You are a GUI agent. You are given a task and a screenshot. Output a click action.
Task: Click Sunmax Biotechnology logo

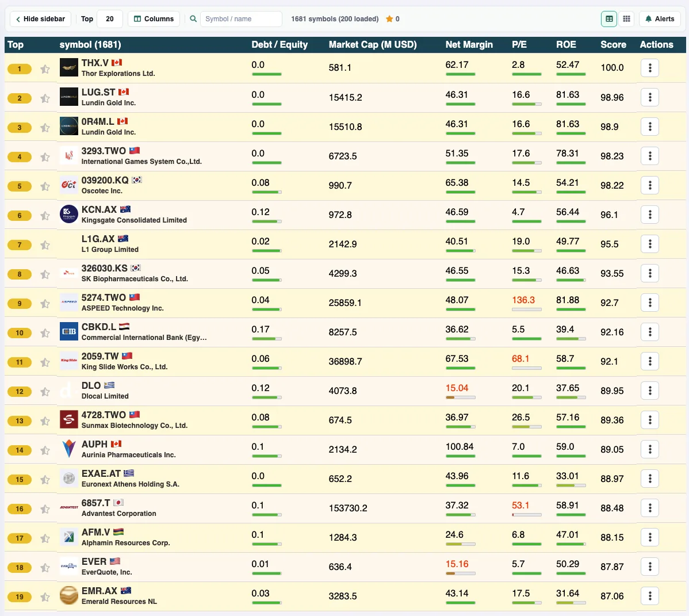click(x=69, y=420)
